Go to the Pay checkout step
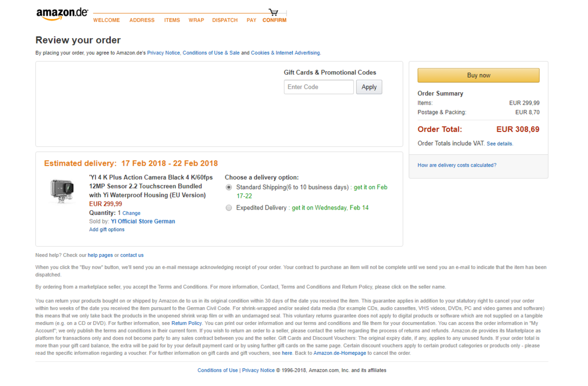The image size is (588, 386). click(251, 20)
